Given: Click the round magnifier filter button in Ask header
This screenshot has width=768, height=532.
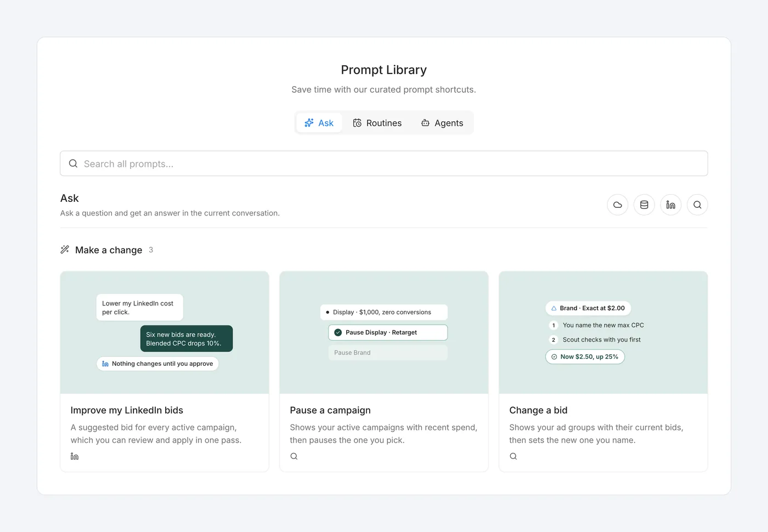Looking at the screenshot, I should 697,205.
